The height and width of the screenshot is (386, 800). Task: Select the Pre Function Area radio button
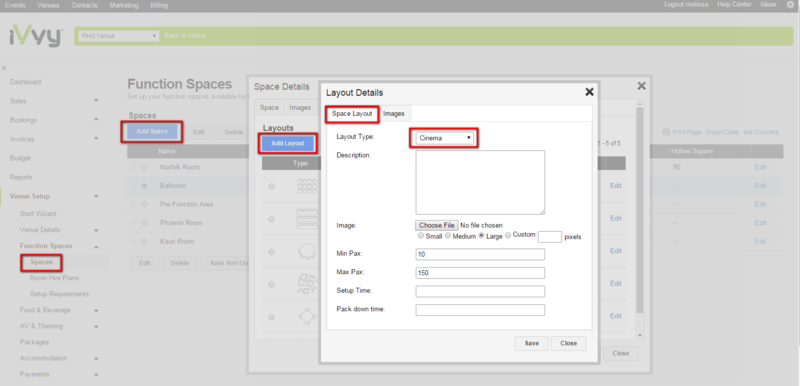click(x=144, y=204)
